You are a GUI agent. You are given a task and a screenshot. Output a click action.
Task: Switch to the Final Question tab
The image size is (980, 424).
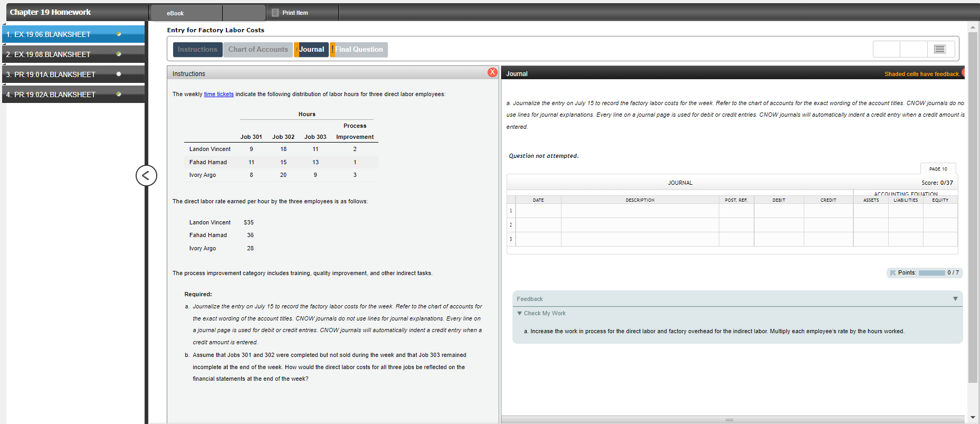[x=359, y=50]
